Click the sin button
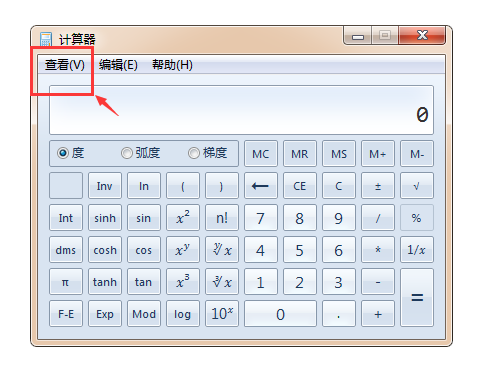 (144, 218)
